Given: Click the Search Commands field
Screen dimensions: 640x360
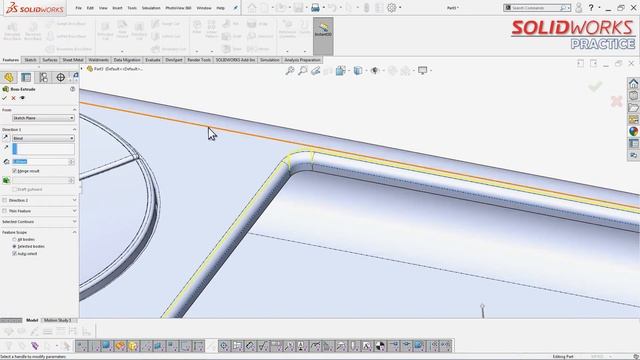Looking at the screenshot, I should tap(536, 8).
